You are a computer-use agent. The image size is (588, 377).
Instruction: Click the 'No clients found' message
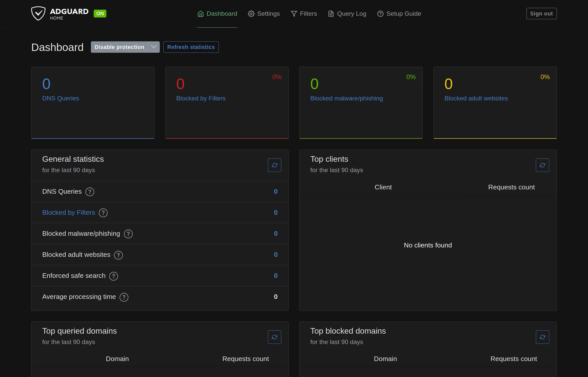click(x=428, y=245)
